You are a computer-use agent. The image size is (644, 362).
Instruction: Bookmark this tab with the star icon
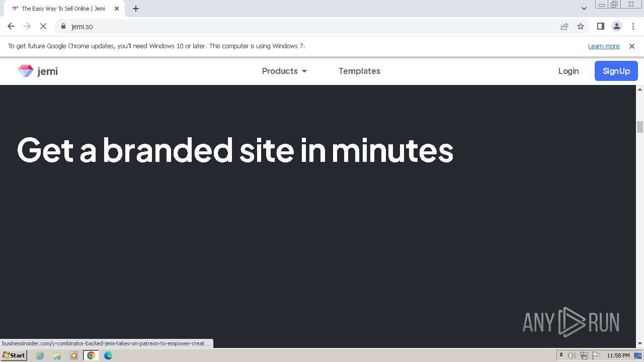point(581,26)
